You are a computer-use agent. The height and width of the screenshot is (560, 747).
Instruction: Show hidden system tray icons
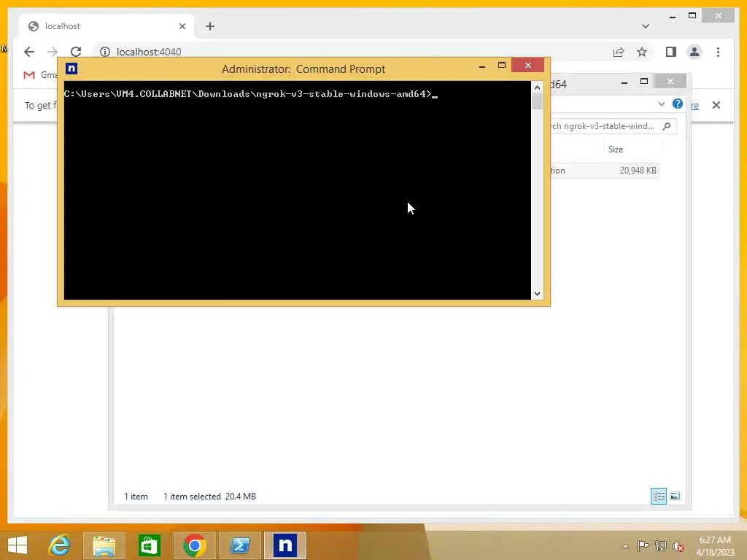coord(625,546)
